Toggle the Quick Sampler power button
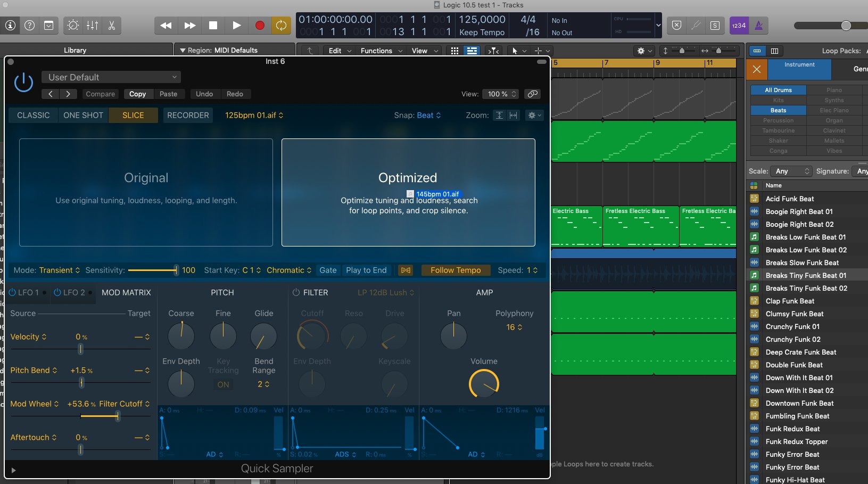868x484 pixels. pyautogui.click(x=23, y=83)
